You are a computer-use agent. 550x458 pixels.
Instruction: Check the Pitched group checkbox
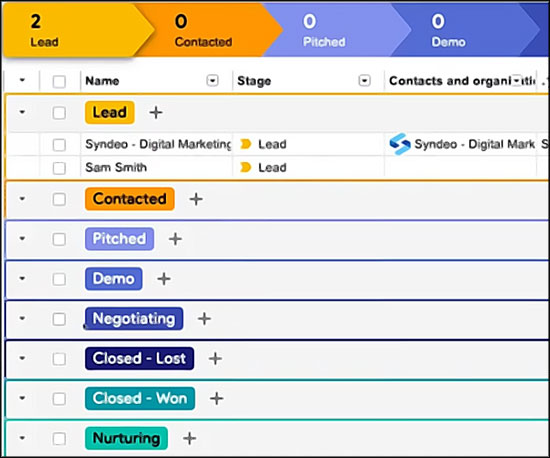point(59,239)
